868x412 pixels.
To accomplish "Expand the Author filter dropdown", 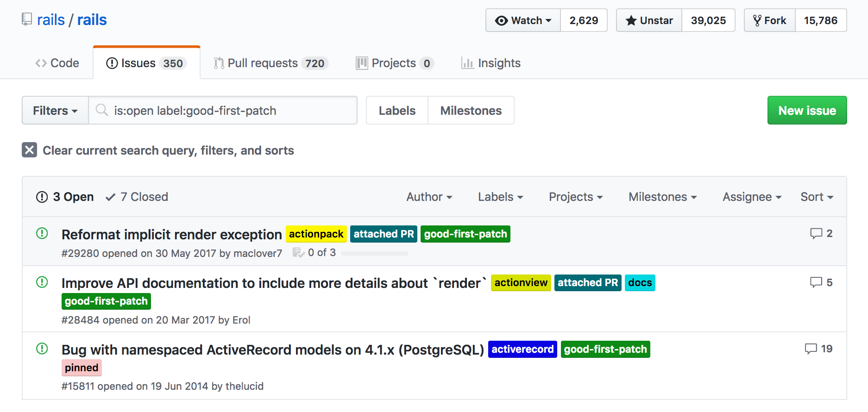I will 429,197.
